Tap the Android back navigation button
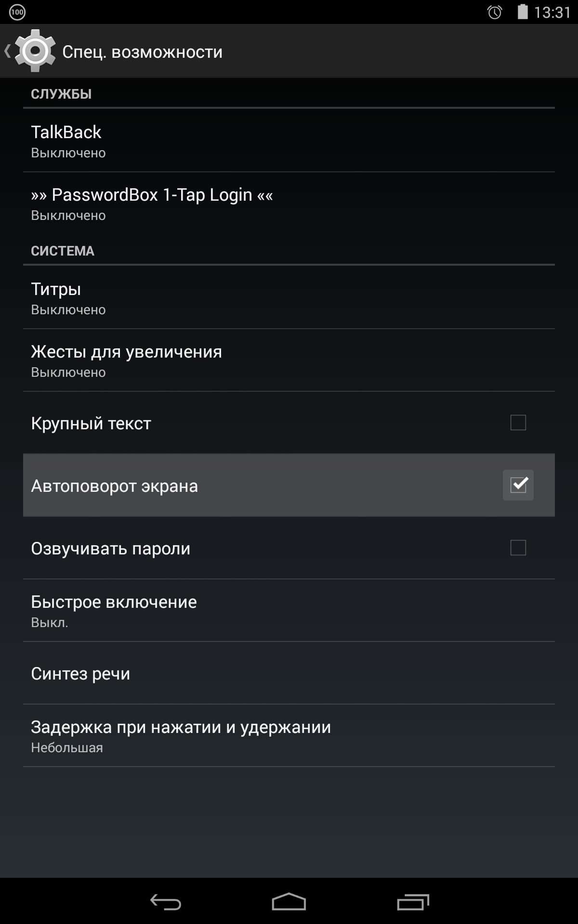This screenshot has width=578, height=924. click(x=165, y=902)
